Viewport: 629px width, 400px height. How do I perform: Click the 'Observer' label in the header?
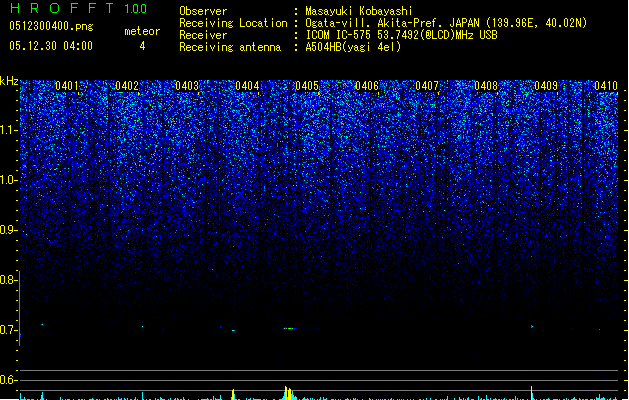[x=203, y=11]
